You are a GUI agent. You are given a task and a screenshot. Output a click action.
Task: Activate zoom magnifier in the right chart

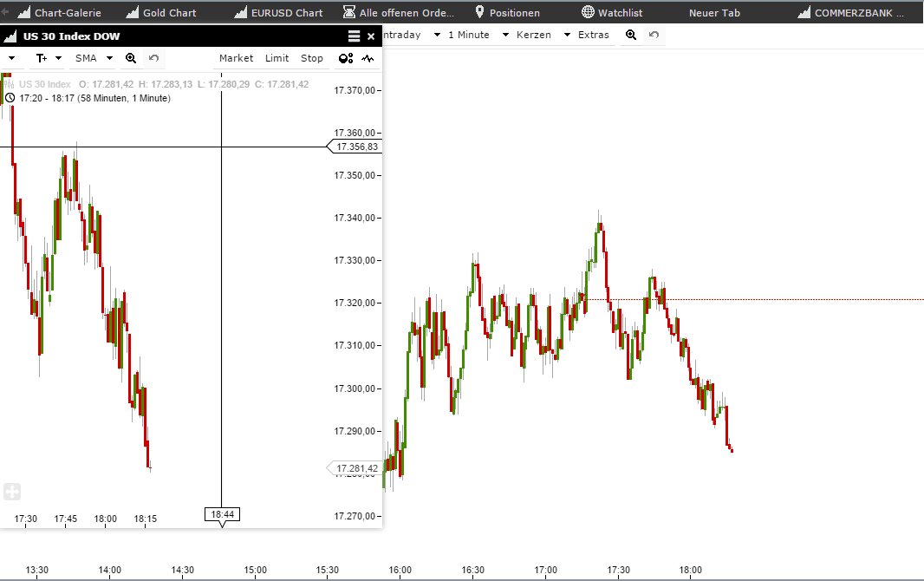click(630, 35)
